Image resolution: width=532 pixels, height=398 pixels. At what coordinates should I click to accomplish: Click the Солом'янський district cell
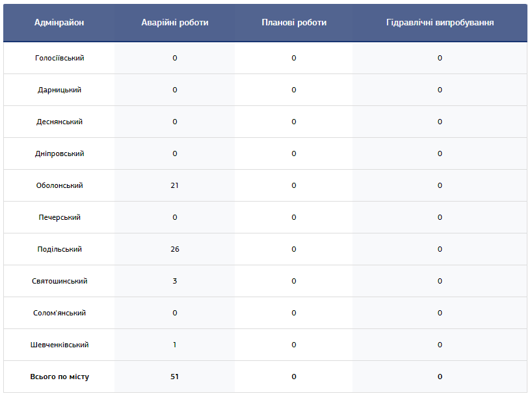(x=59, y=313)
